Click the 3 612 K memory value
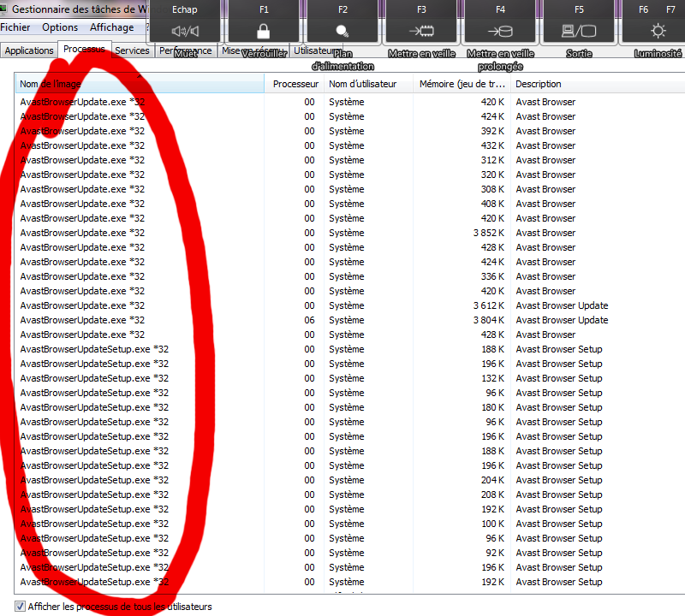 [488, 305]
